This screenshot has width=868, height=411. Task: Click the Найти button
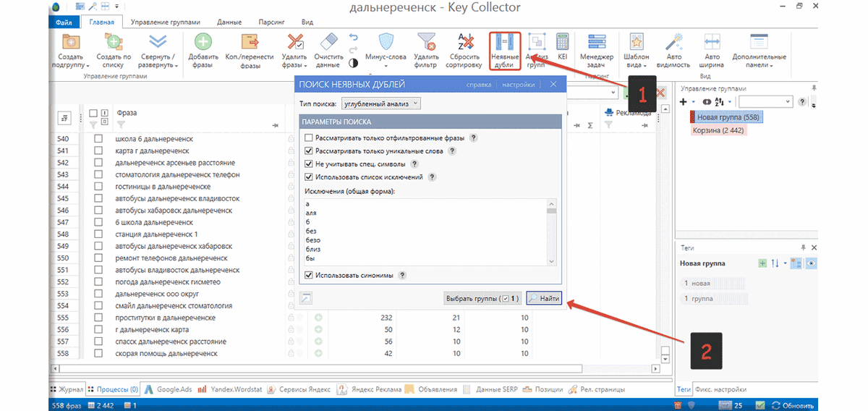click(x=543, y=297)
